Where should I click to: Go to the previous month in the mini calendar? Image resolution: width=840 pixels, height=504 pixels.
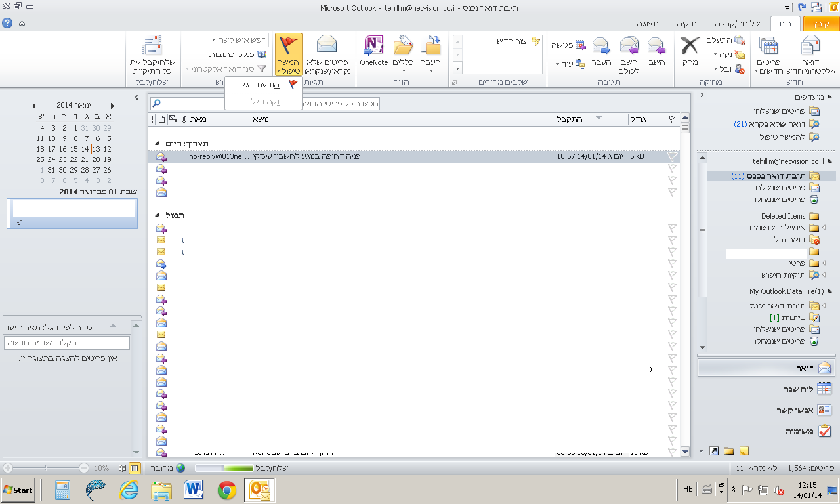pos(34,105)
